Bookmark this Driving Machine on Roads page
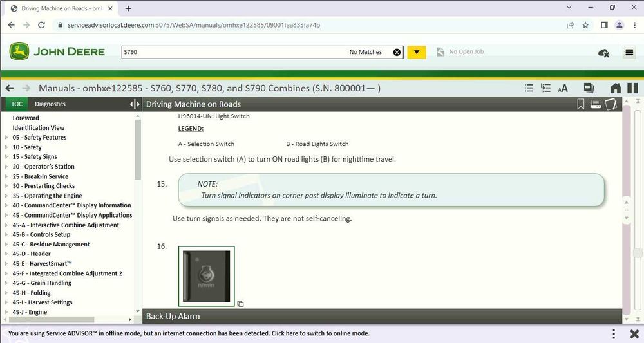This screenshot has height=343, width=644. pos(581,104)
